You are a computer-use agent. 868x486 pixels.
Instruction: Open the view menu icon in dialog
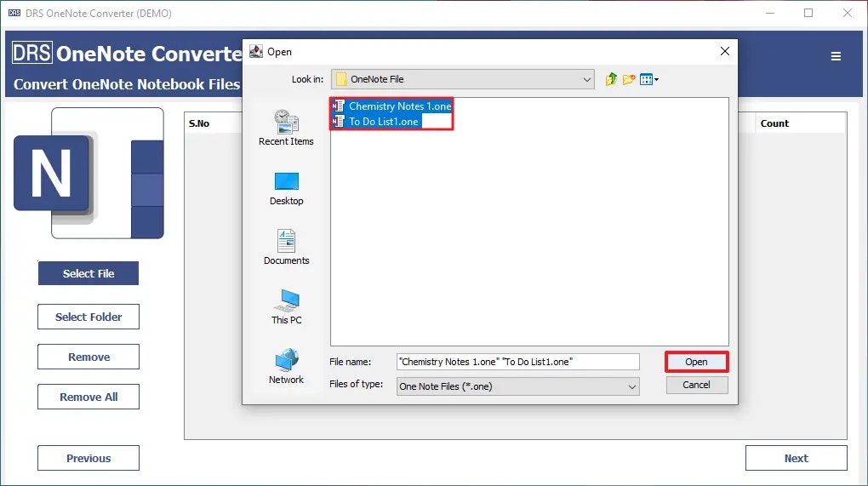648,79
